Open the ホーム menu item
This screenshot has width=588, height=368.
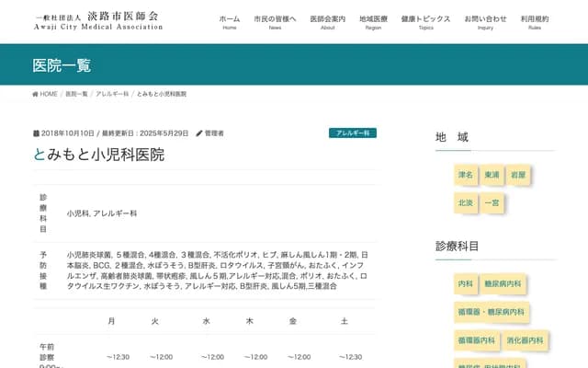(x=230, y=22)
